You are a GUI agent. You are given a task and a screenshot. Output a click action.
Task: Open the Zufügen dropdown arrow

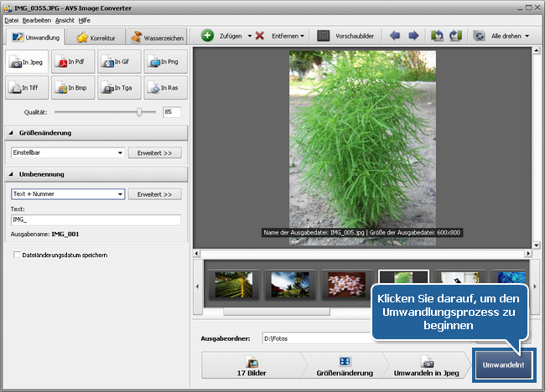250,36
